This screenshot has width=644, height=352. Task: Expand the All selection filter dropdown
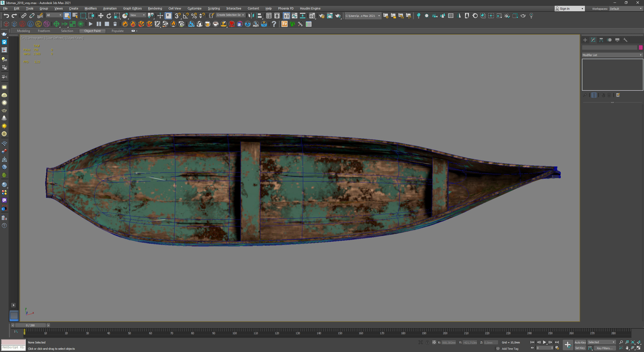[x=54, y=15]
